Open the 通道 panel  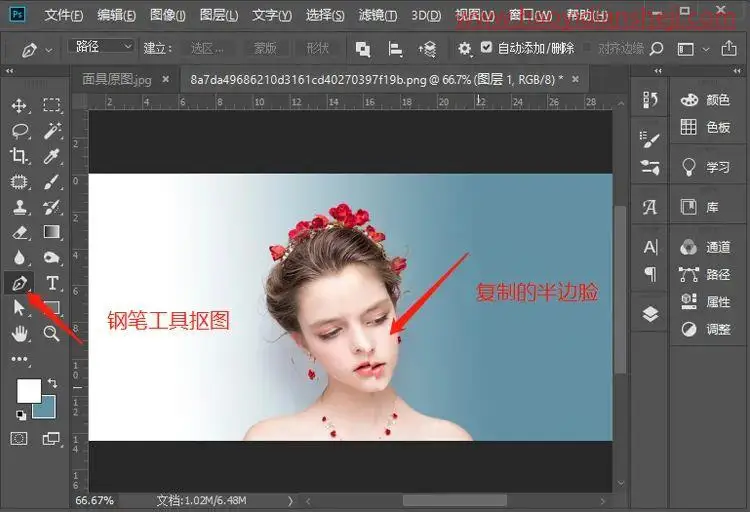pos(705,247)
